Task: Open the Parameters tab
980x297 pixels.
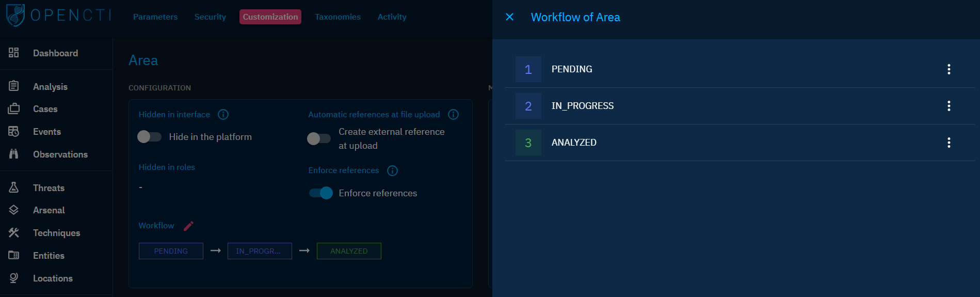Action: click(x=155, y=17)
